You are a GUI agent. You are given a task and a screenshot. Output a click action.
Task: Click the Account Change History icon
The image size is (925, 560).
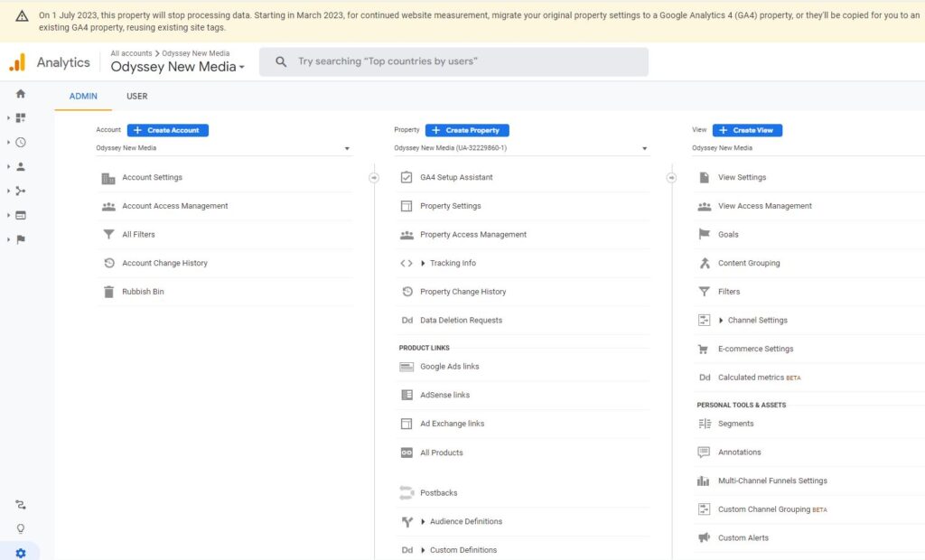tap(109, 263)
